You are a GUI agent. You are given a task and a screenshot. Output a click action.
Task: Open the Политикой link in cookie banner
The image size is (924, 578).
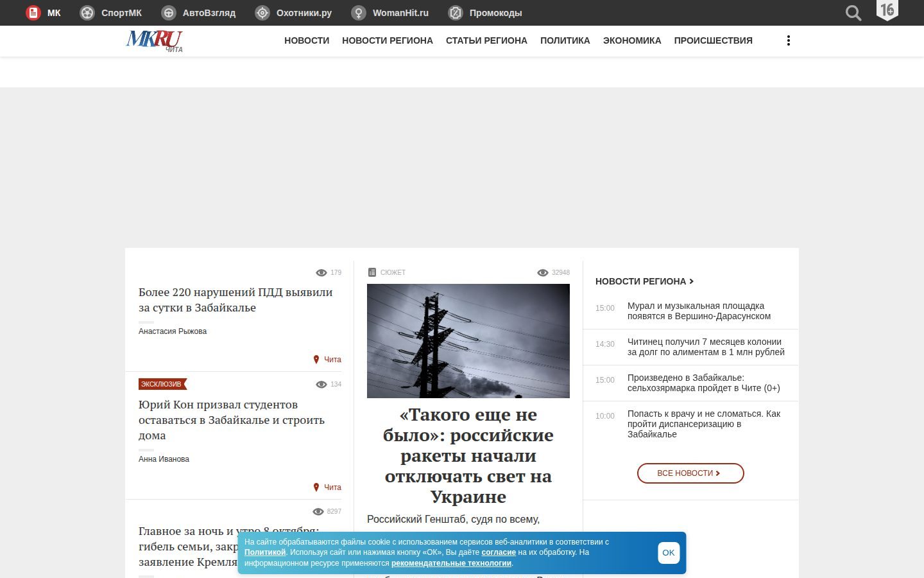point(265,552)
